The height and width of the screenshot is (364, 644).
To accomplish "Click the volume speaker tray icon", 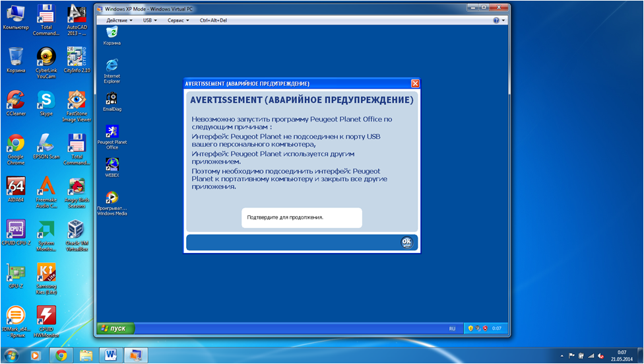I will point(601,356).
